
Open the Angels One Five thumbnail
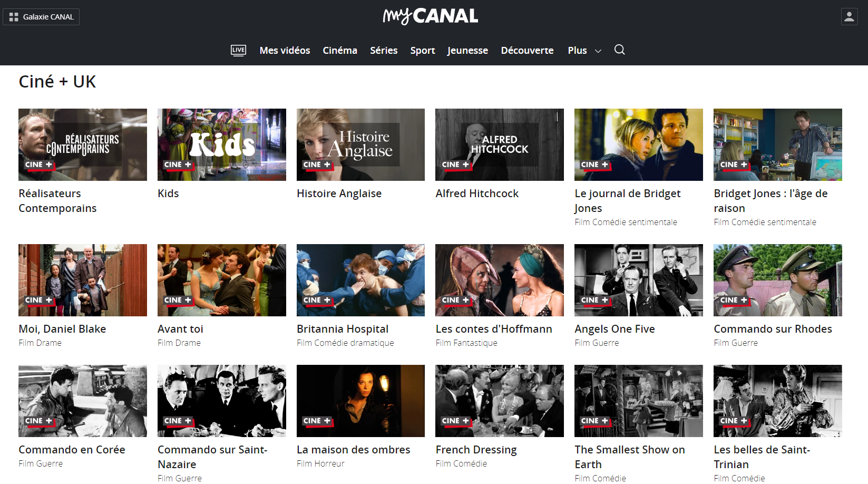(x=639, y=280)
